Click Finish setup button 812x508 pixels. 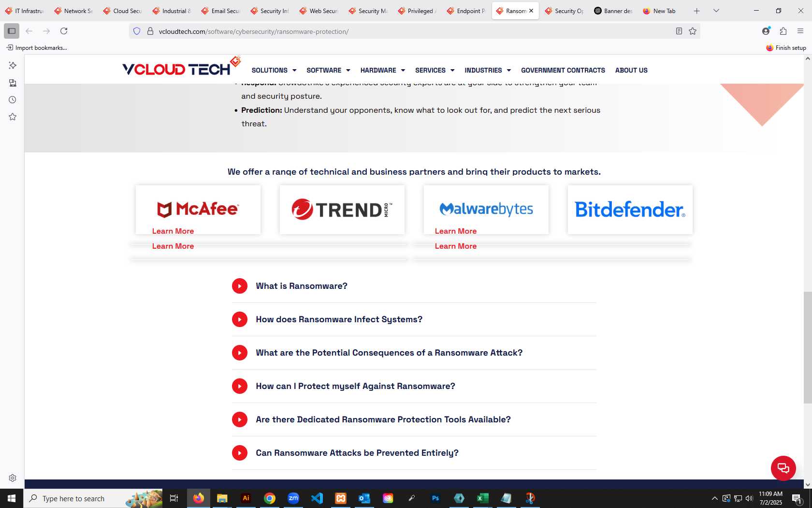(x=786, y=47)
